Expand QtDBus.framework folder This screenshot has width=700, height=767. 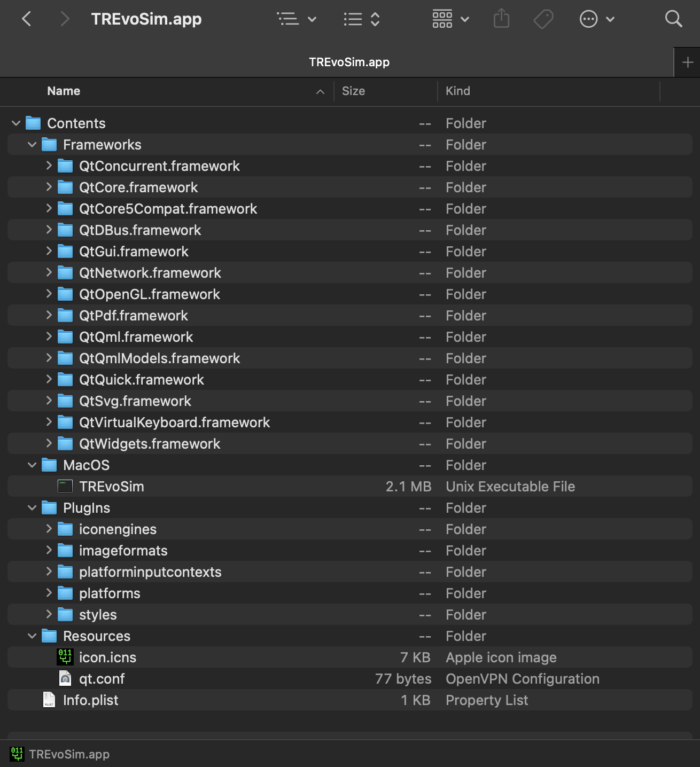[49, 230]
